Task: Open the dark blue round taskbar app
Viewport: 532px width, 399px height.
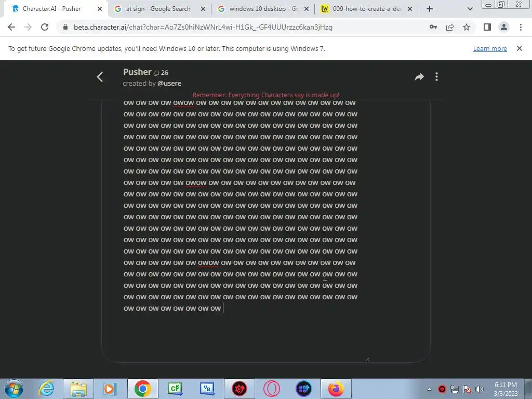Action: [303, 389]
